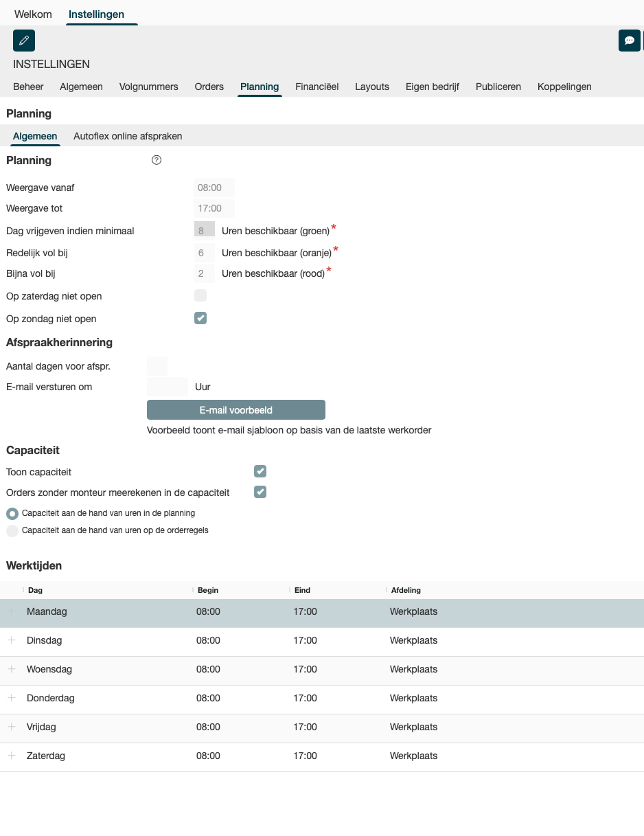Click the Weergave vanaf time field
The width and height of the screenshot is (644, 836).
click(x=214, y=188)
